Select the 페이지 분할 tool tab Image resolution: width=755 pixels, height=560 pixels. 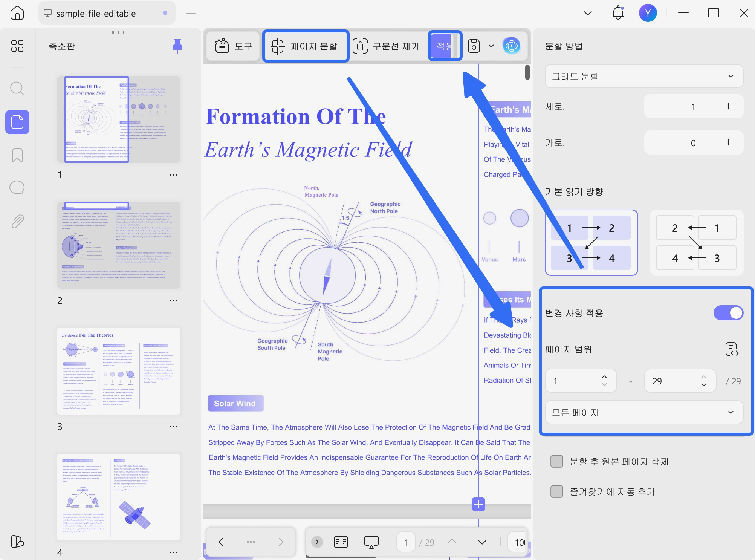(306, 46)
